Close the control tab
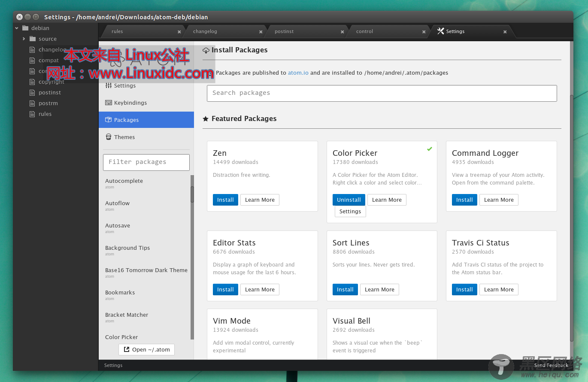Screen dimensions: 588x382 tap(424, 32)
